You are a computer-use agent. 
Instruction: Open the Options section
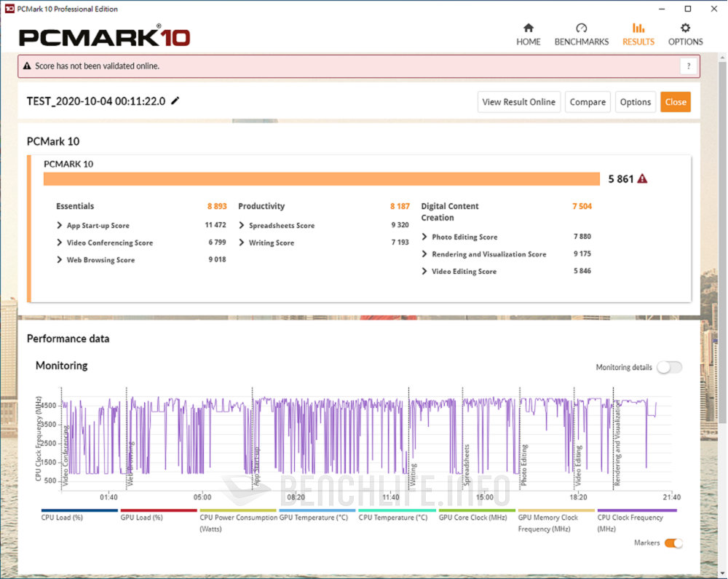click(685, 32)
